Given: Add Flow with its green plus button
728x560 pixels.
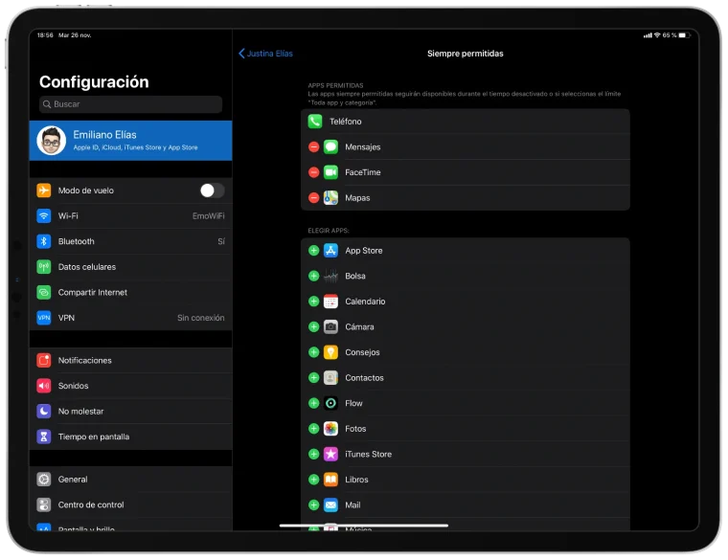Looking at the screenshot, I should pos(314,403).
